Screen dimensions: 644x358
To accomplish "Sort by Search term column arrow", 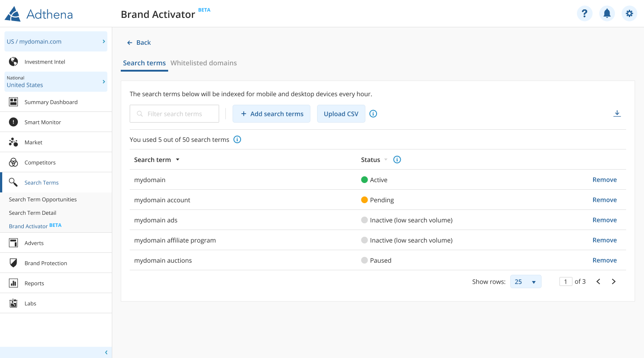I will (178, 160).
